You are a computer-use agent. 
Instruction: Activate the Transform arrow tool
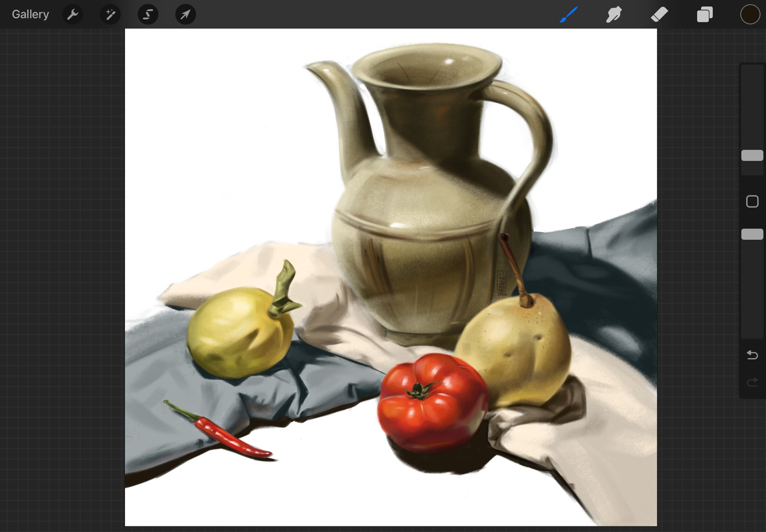click(185, 15)
